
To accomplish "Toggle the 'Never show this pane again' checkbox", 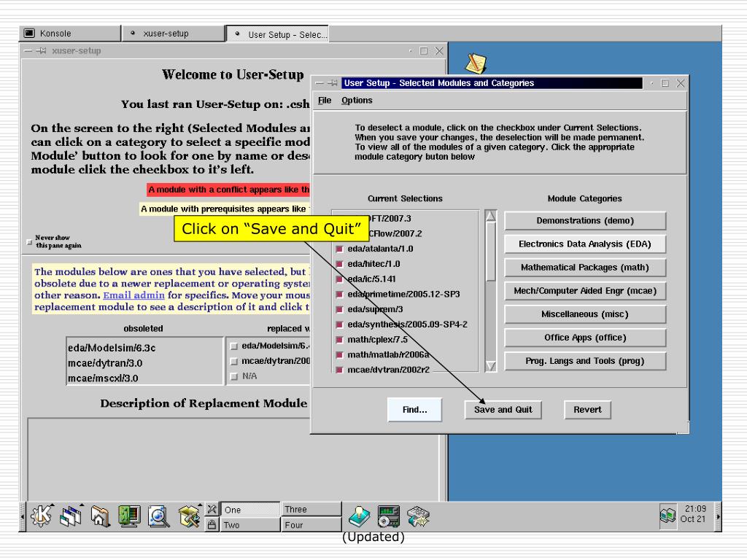I will tap(29, 242).
